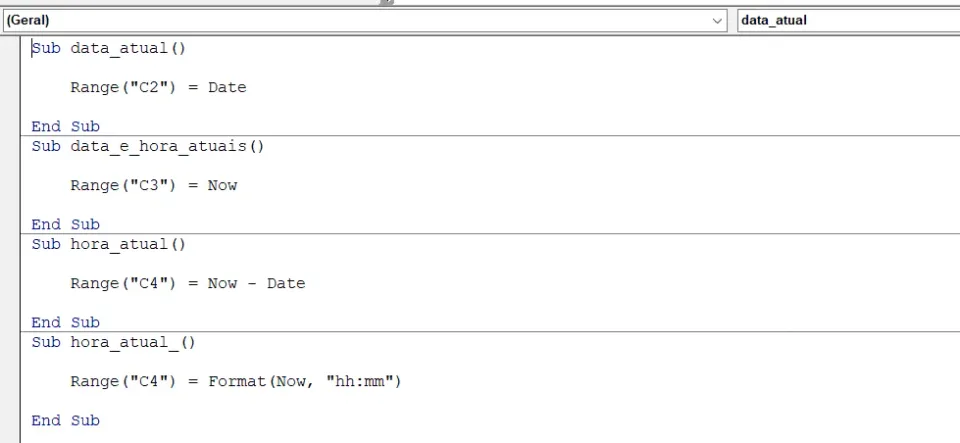Set breakpoint in margin beside Now - Date line
Viewport: 960px width, 443px height.
click(x=10, y=283)
